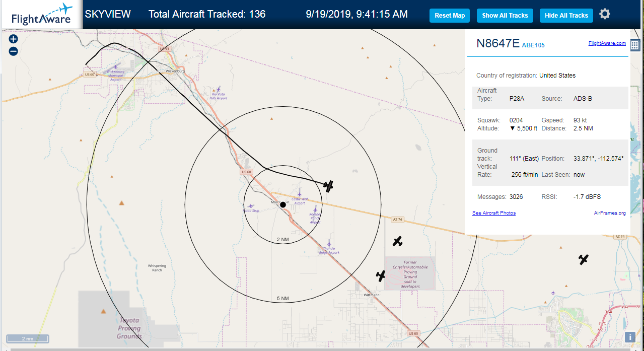Click the aircraft type P28A
This screenshot has height=351, width=644.
[x=517, y=99]
